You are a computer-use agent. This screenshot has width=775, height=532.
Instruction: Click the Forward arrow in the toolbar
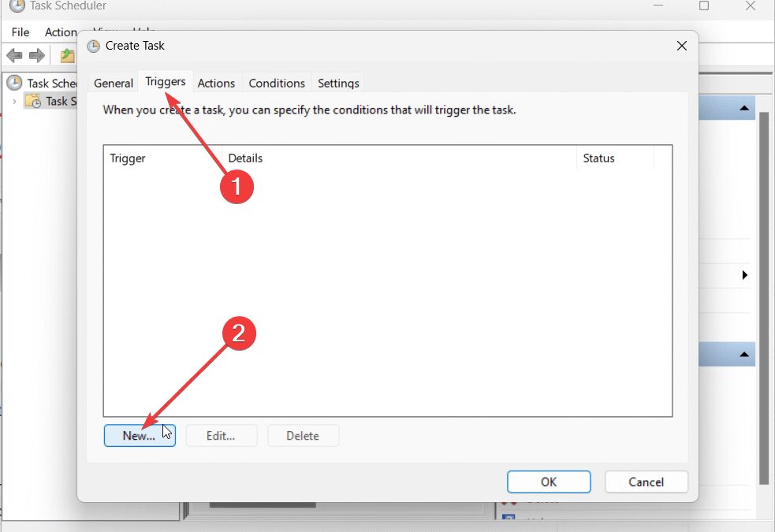[36, 55]
